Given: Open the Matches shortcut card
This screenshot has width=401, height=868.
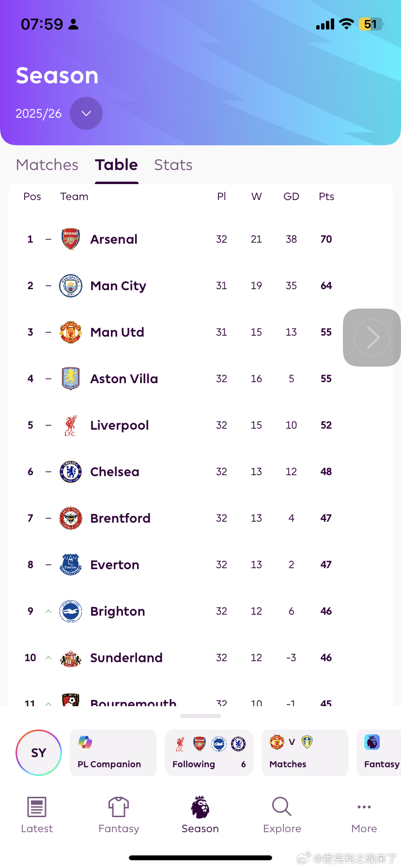Looking at the screenshot, I should pos(305,753).
